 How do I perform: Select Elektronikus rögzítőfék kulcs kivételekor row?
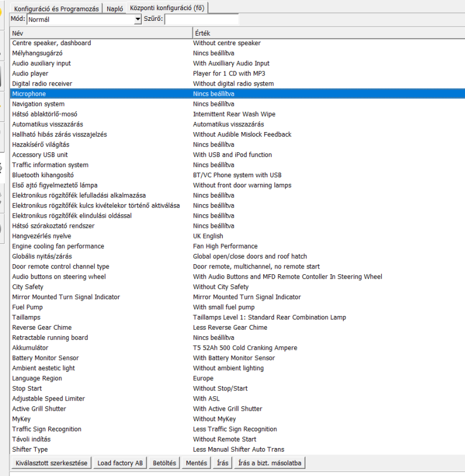point(238,206)
